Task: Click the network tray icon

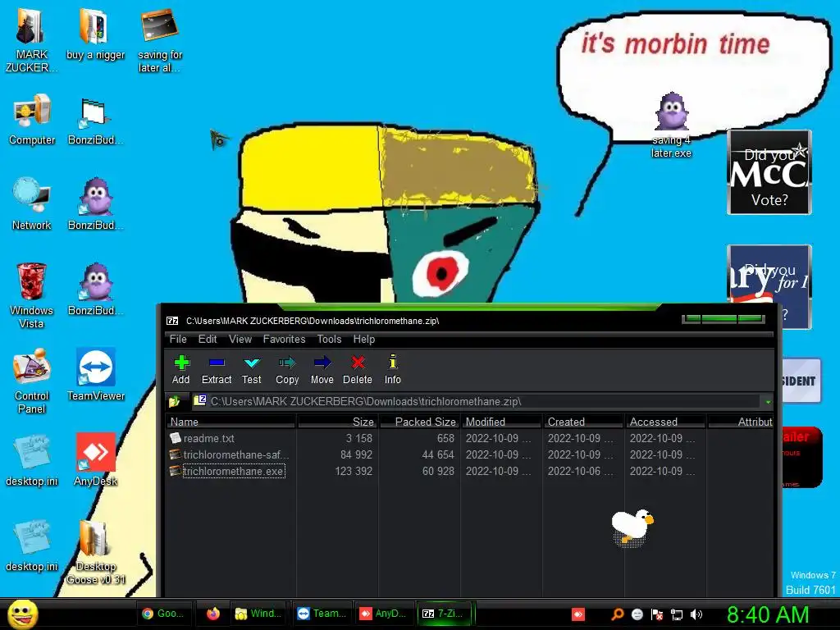Action: [x=677, y=614]
